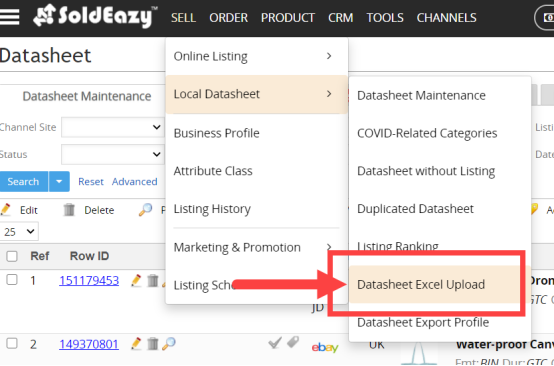554x366 pixels.
Task: Open the hamburger main menu
Action: pyautogui.click(x=10, y=17)
